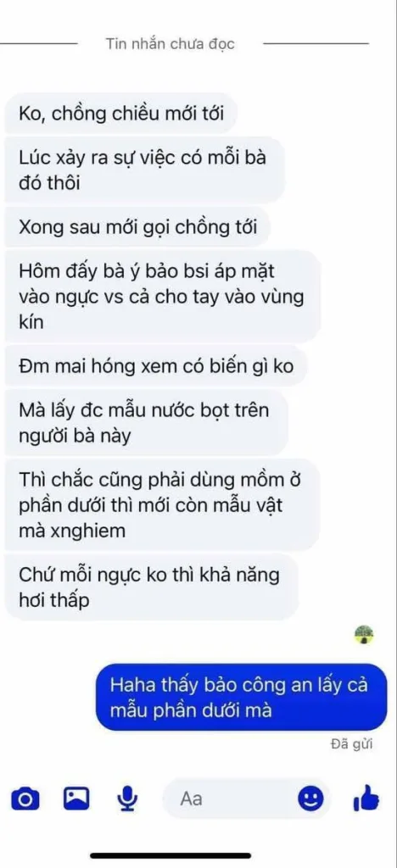
Task: Select the 'Lúc xảy ra sự việc' message
Action: 144,170
